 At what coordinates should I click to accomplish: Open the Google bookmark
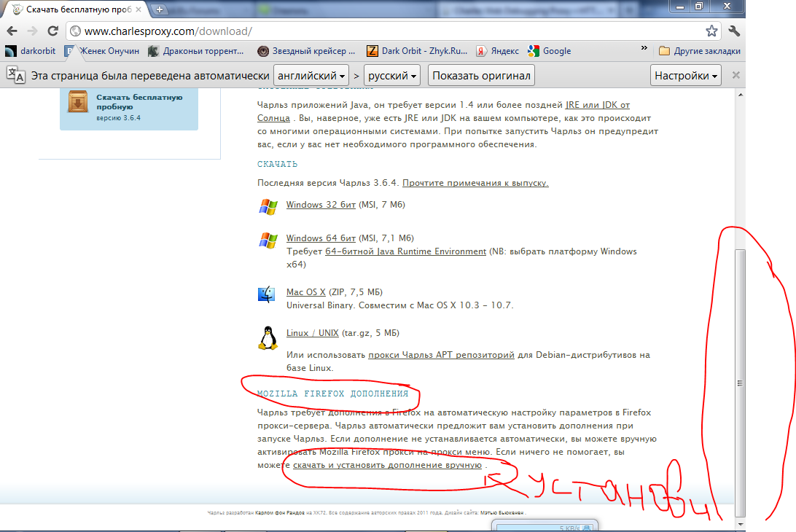550,51
